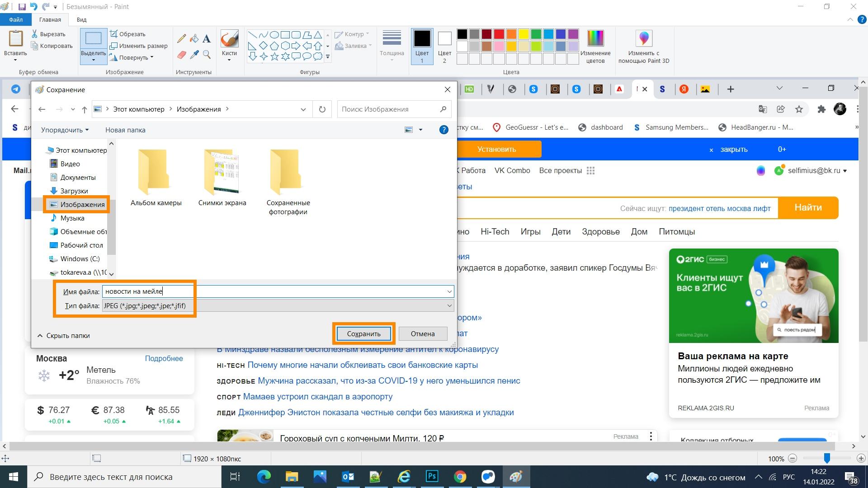Screen dimensions: 868x488
Task: Select Color 2 (Цвет 2) box
Action: [444, 47]
